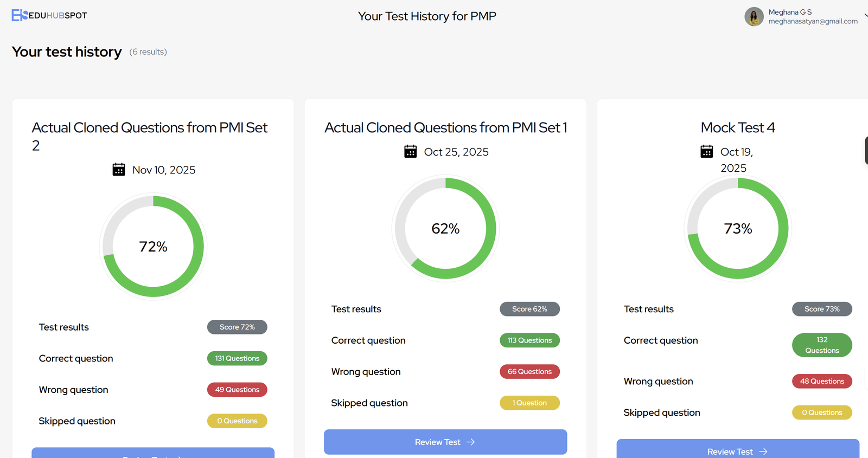Click the arrow icon on Mock Test 4 Review
The width and height of the screenshot is (868, 458).
(x=763, y=451)
